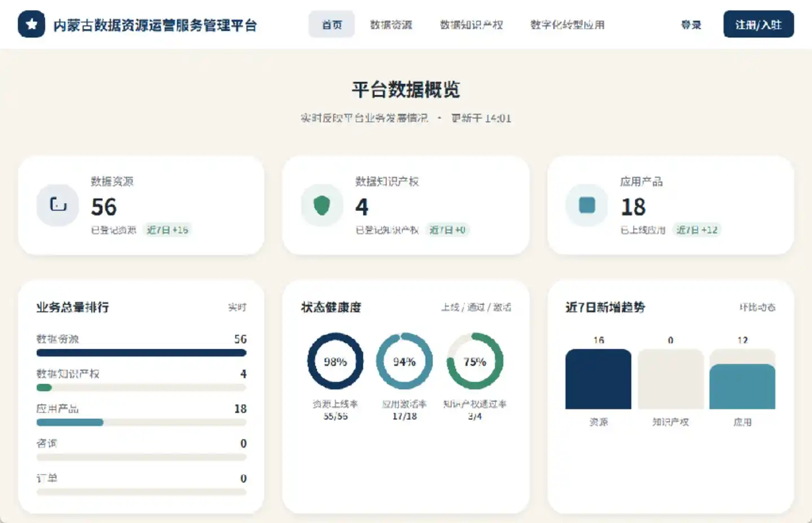Click the 上线 / 通过 / 激活 label
This screenshot has height=523, width=812.
coord(476,307)
